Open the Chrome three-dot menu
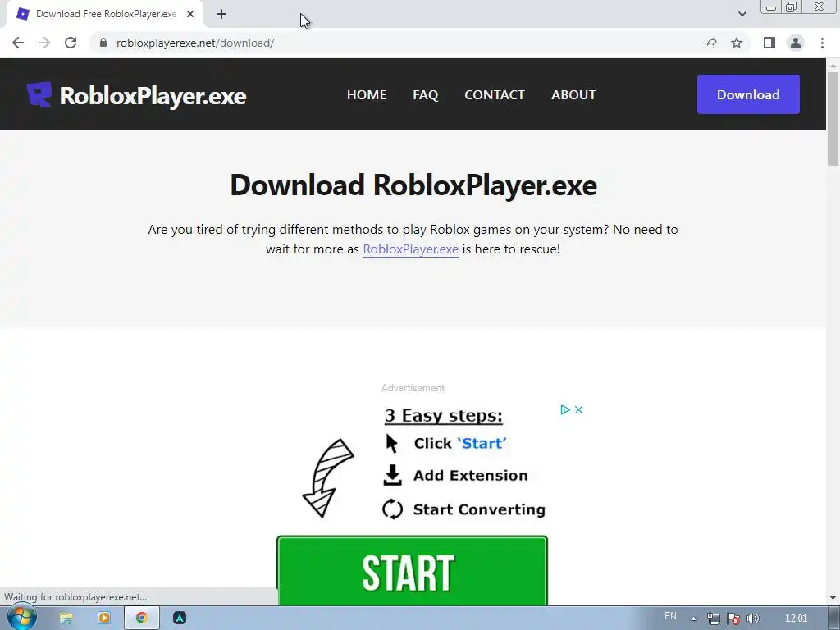840x630 pixels. pos(822,43)
